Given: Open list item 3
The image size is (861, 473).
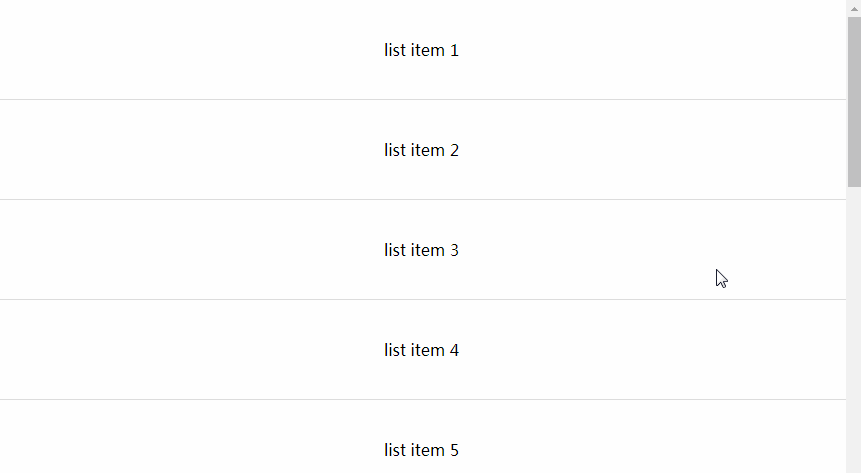Looking at the screenshot, I should coord(421,250).
